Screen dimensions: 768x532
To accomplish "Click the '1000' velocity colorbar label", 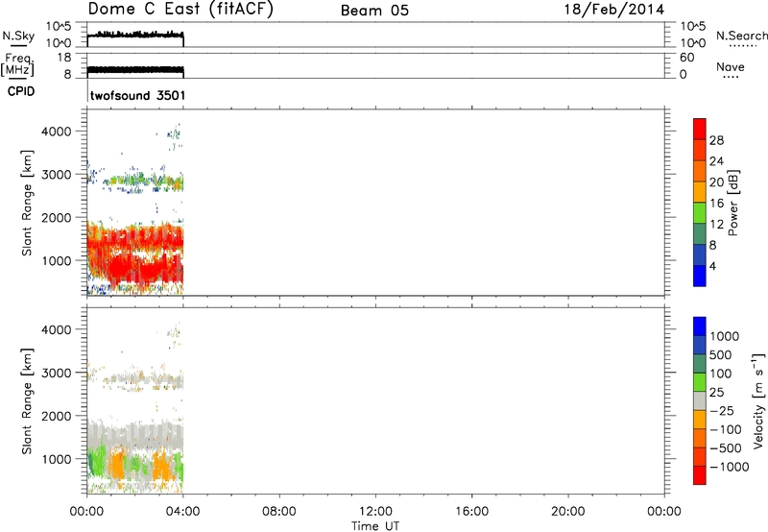I will [725, 336].
